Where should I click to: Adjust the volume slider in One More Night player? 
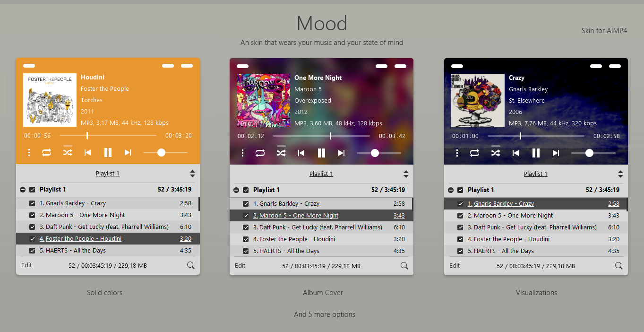pyautogui.click(x=379, y=153)
